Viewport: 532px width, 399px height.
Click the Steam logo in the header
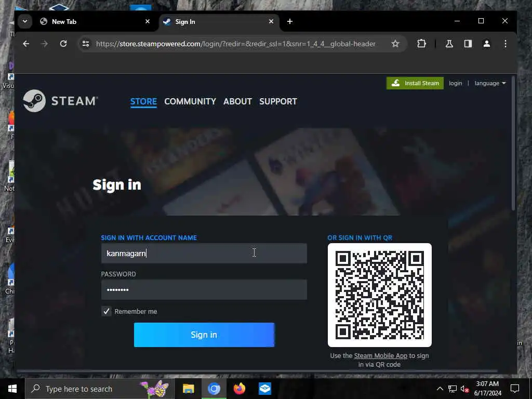pos(60,101)
